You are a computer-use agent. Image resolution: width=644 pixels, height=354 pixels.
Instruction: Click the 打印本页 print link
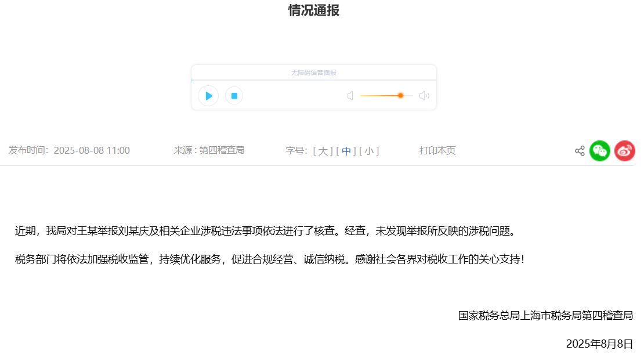tap(437, 151)
